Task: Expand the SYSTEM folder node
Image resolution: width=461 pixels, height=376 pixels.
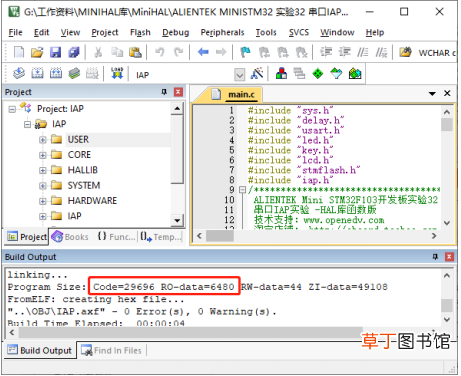Action: 43,186
